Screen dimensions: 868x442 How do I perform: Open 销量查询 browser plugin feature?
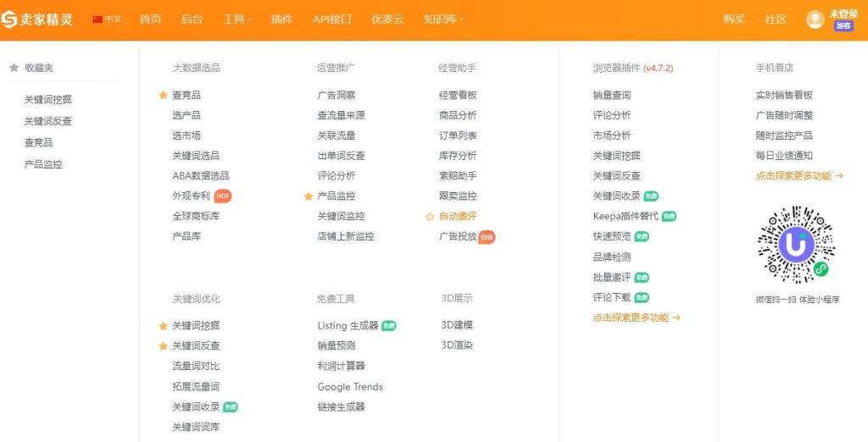coord(612,95)
